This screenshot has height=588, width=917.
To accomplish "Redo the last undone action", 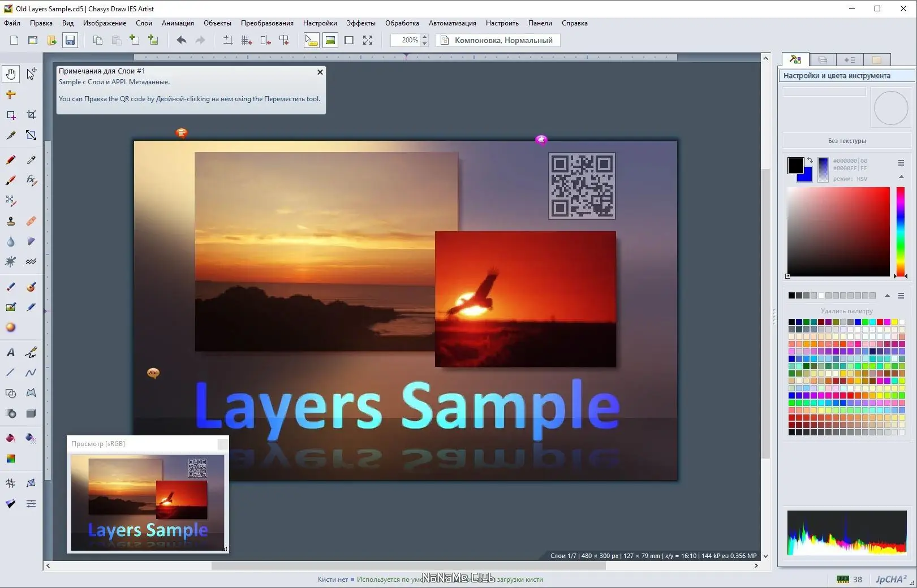I will click(x=200, y=40).
